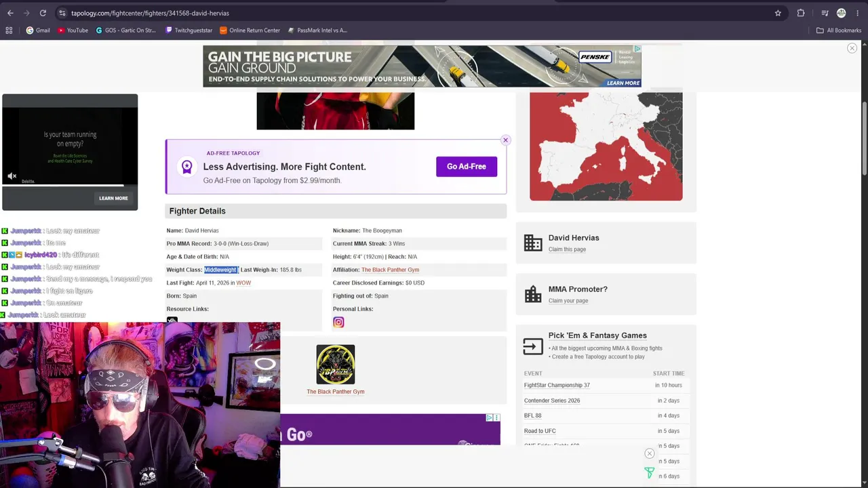Open the Contender Series 2026 event
This screenshot has width=868, height=488.
click(552, 401)
